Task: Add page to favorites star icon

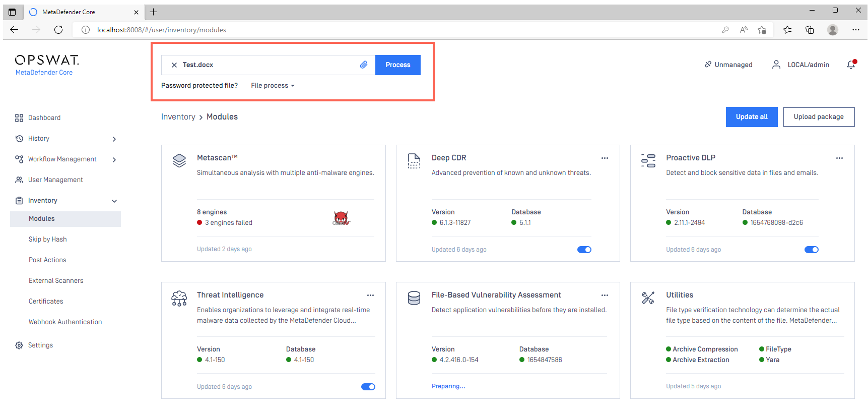Action: (x=762, y=30)
